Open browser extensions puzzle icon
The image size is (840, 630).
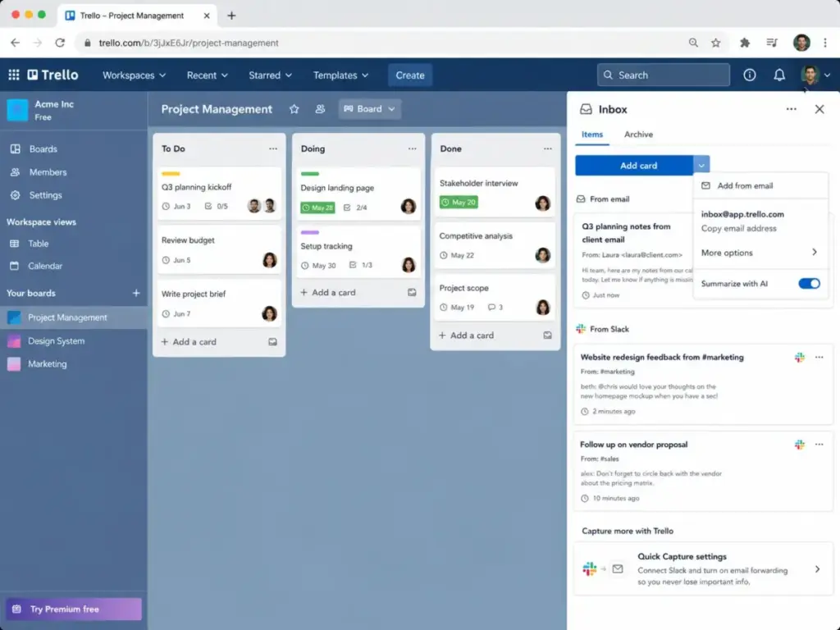click(745, 43)
